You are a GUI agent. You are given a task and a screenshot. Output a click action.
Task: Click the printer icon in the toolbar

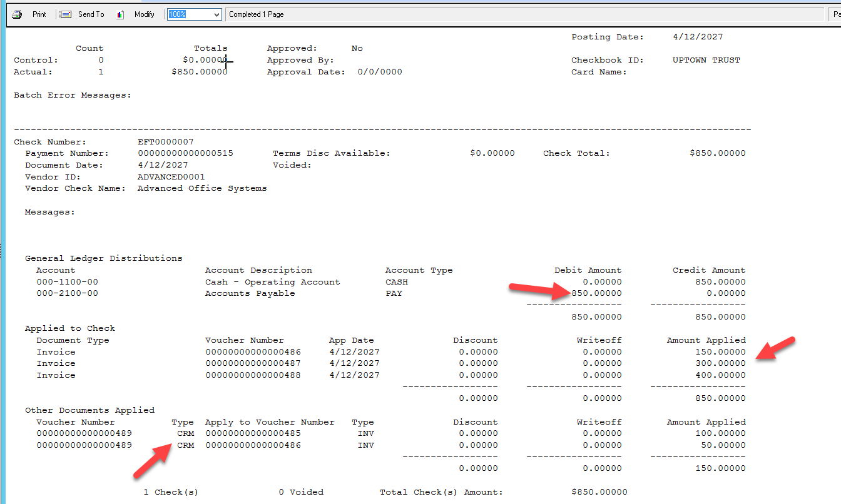pyautogui.click(x=18, y=14)
